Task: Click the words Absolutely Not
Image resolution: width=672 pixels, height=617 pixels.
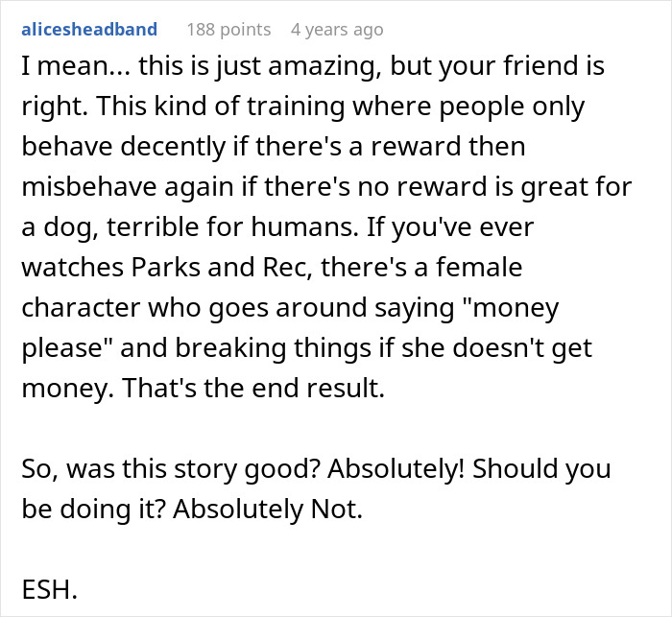Action: pos(268,509)
